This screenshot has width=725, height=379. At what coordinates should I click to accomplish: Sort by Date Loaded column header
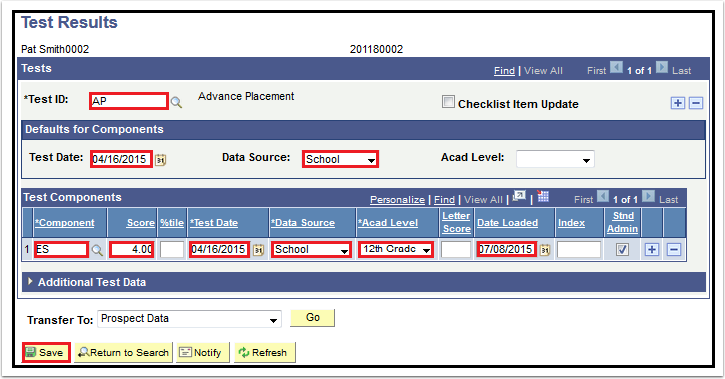[x=507, y=223]
